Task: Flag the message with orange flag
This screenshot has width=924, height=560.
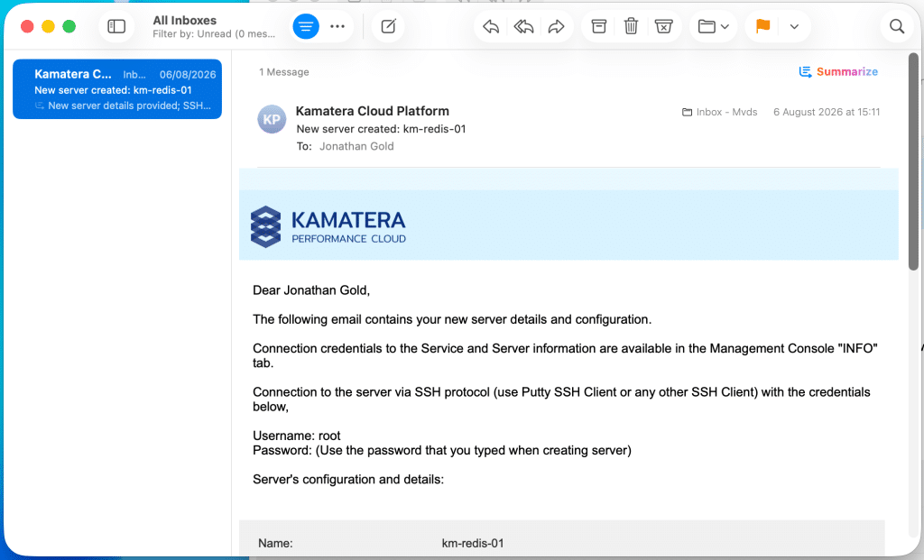Action: [763, 26]
